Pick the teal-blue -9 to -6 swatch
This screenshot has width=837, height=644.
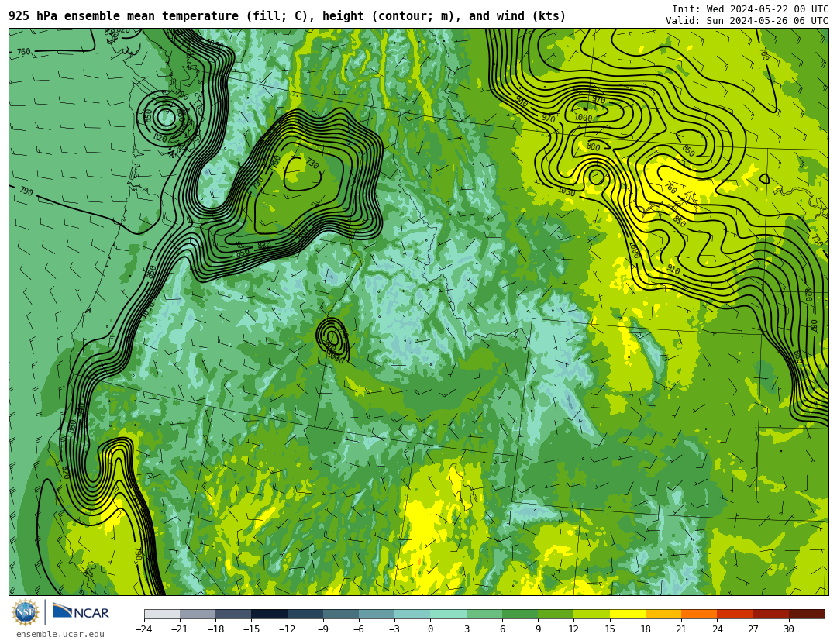340,614
